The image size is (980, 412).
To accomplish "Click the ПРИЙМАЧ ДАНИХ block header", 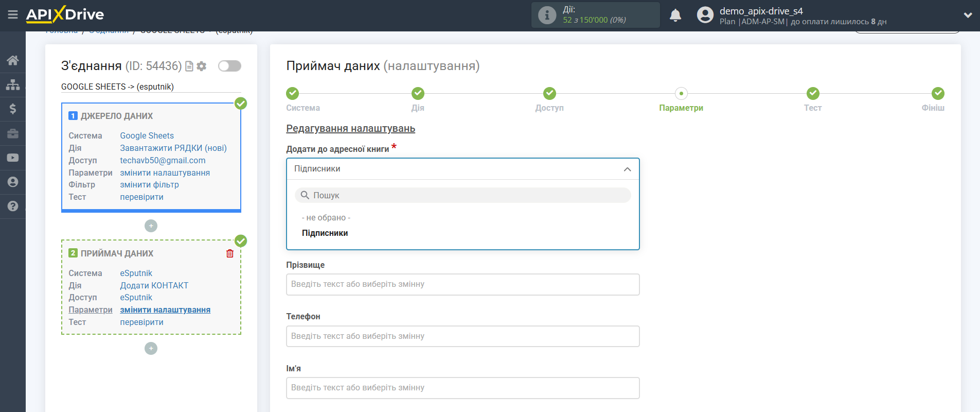I will [x=117, y=253].
